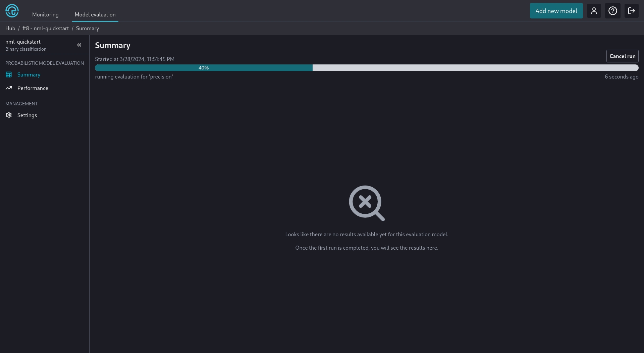Click the NannyML logo icon
The width and height of the screenshot is (644, 353).
point(12,11)
